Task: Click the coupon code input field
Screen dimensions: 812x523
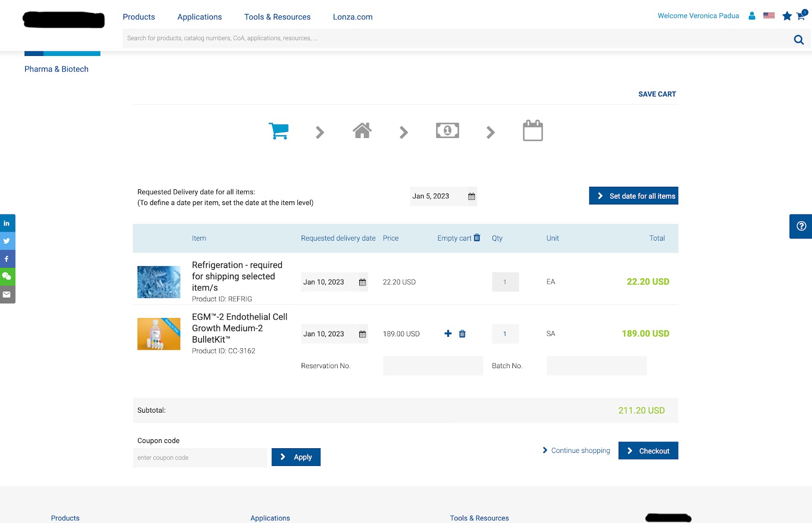Action: [200, 458]
